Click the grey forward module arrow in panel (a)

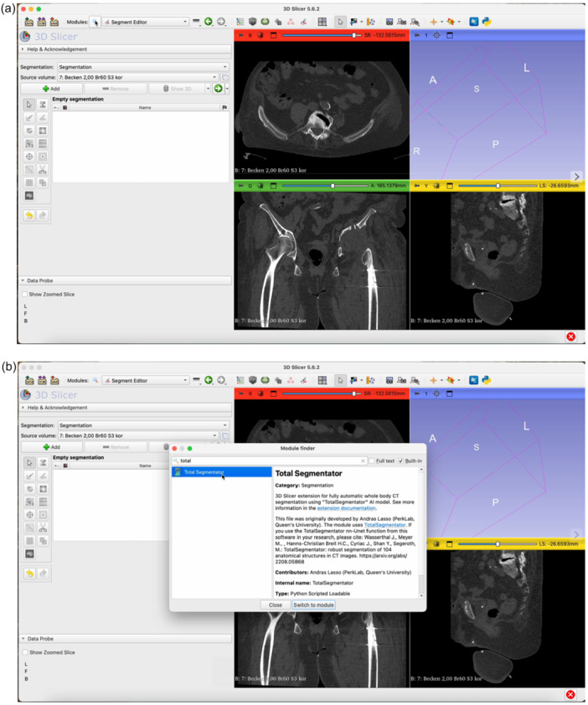pyautogui.click(x=221, y=22)
